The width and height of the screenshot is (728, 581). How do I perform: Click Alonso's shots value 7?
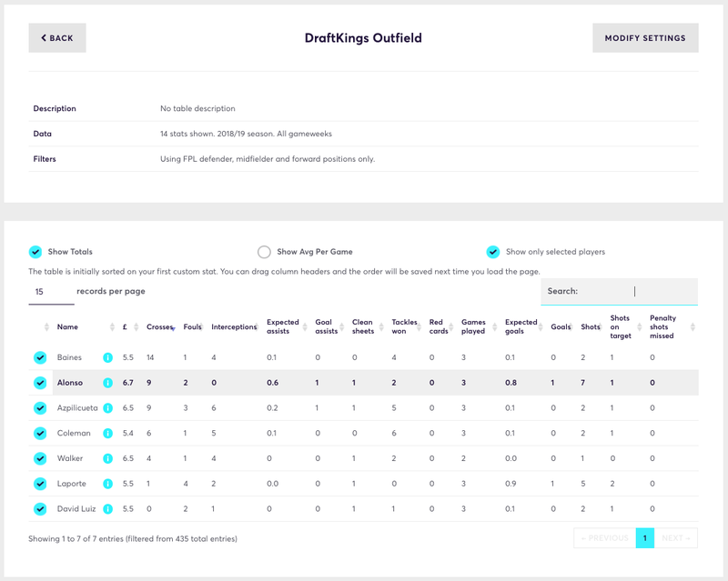582,383
